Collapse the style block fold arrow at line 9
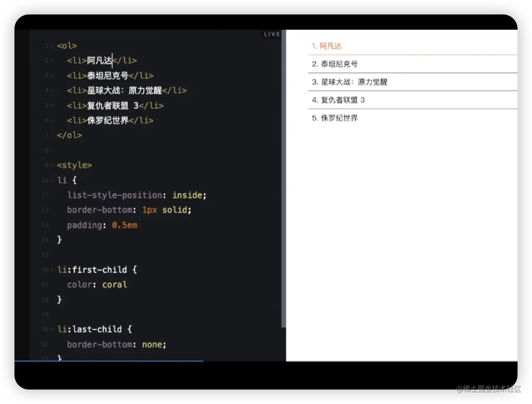The width and height of the screenshot is (532, 404). [x=52, y=165]
